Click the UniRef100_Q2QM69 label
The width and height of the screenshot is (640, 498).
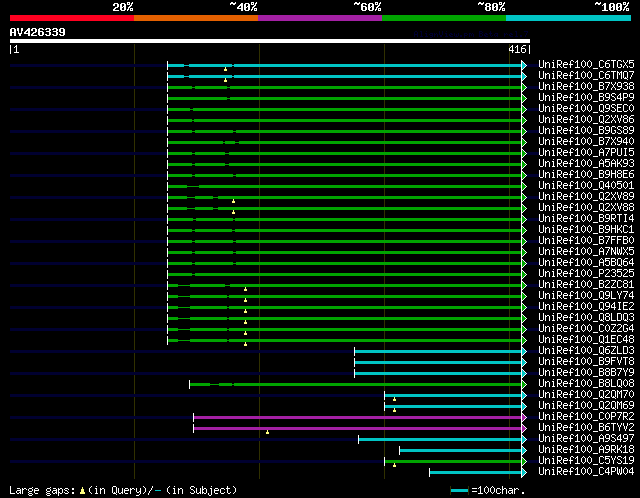click(x=586, y=406)
